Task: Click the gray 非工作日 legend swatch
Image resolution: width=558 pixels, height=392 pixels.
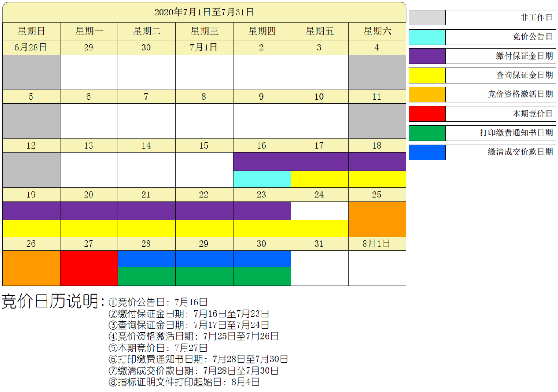Action: (427, 18)
